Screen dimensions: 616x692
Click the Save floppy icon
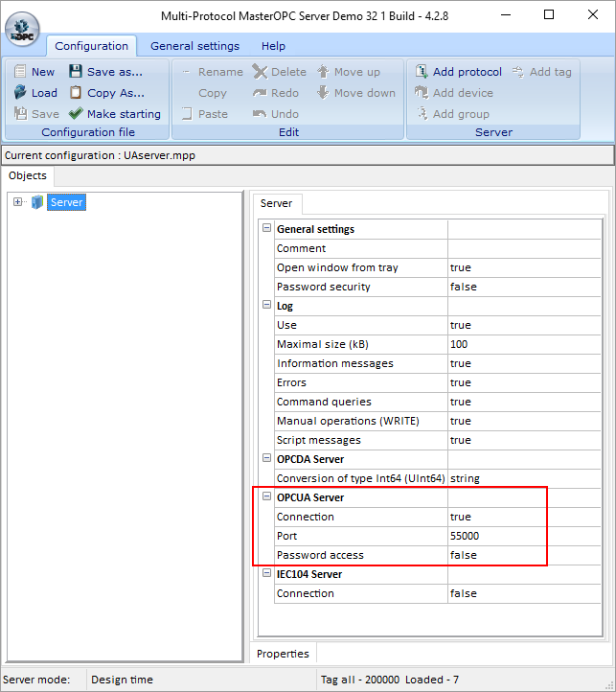(20, 113)
